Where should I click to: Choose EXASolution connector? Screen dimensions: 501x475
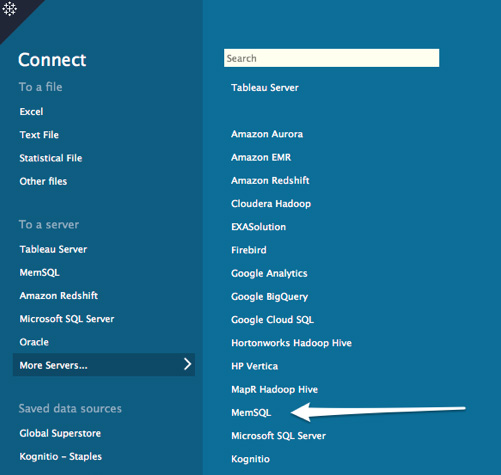pos(259,227)
